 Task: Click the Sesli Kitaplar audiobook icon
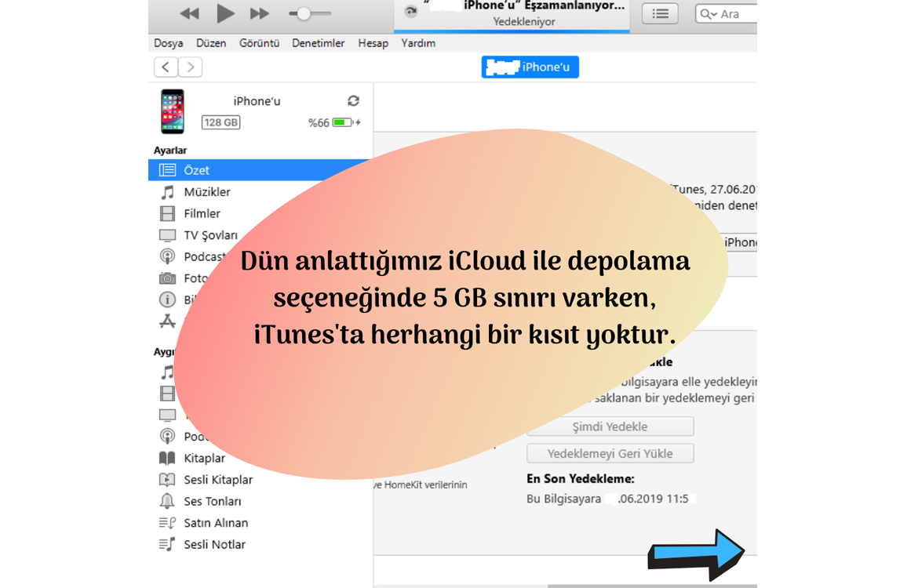click(x=167, y=480)
